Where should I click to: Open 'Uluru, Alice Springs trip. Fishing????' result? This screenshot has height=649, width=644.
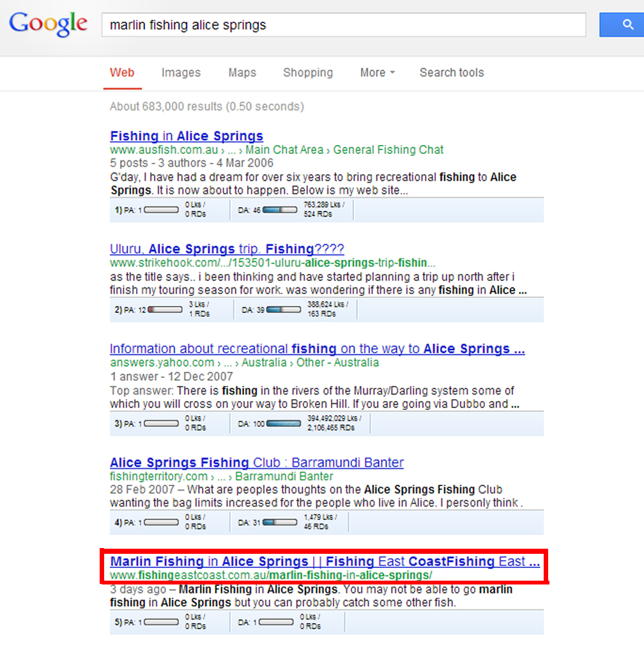point(227,249)
